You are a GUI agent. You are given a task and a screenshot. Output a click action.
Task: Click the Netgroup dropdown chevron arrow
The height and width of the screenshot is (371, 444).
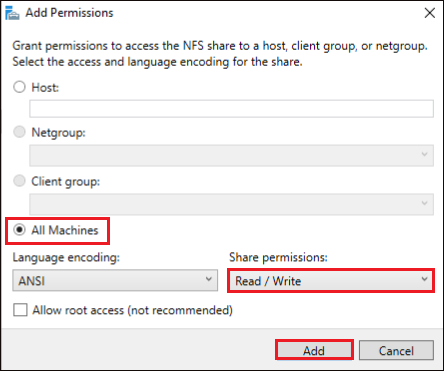(x=424, y=154)
